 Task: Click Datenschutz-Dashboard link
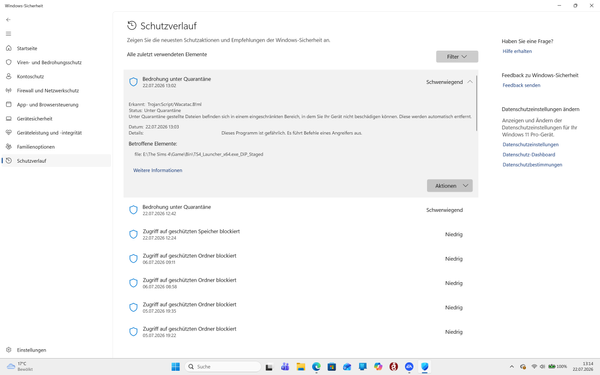click(529, 155)
